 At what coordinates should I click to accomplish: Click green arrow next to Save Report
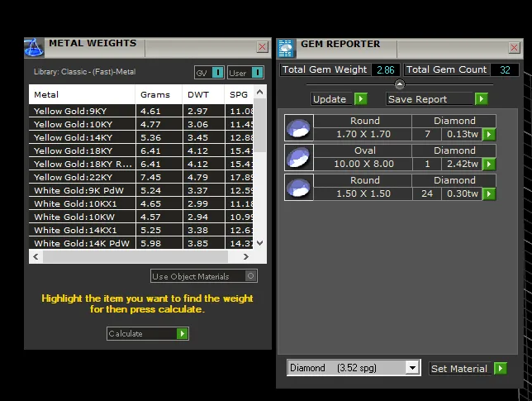pyautogui.click(x=481, y=99)
